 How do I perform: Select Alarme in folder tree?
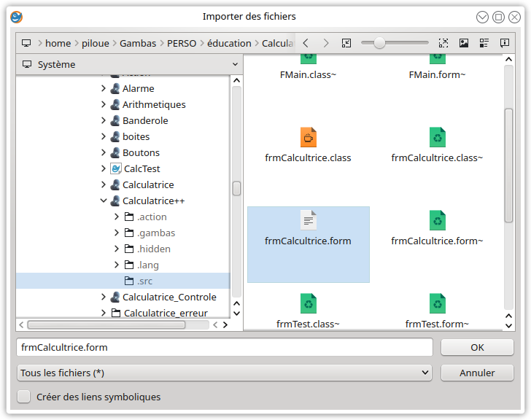click(x=138, y=88)
